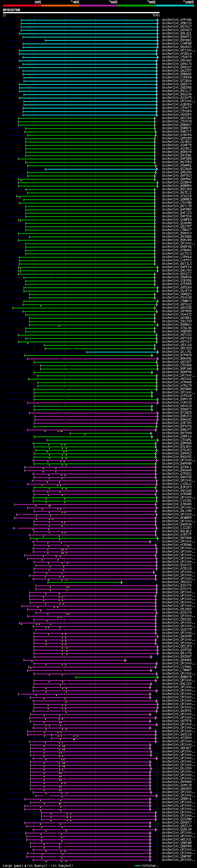Click hit label UniRef100_Q4S1A6
This screenshot has width=197, height=868.
click(x=177, y=491)
